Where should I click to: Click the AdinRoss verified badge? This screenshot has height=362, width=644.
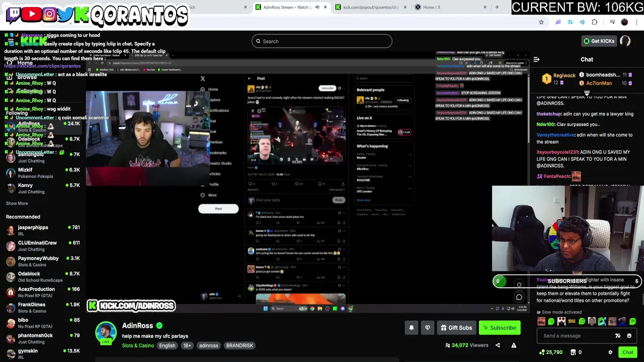pyautogui.click(x=159, y=326)
